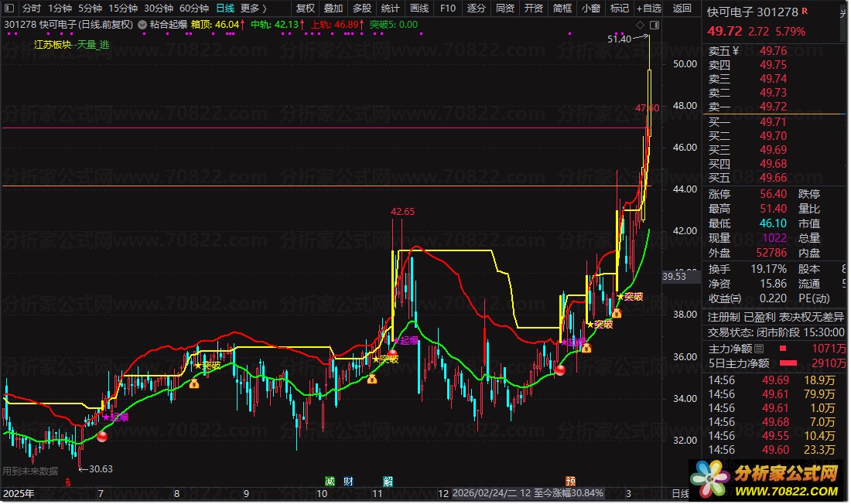Click the 外盘 52786 value
Screen dimensions: 851x504
click(x=771, y=253)
